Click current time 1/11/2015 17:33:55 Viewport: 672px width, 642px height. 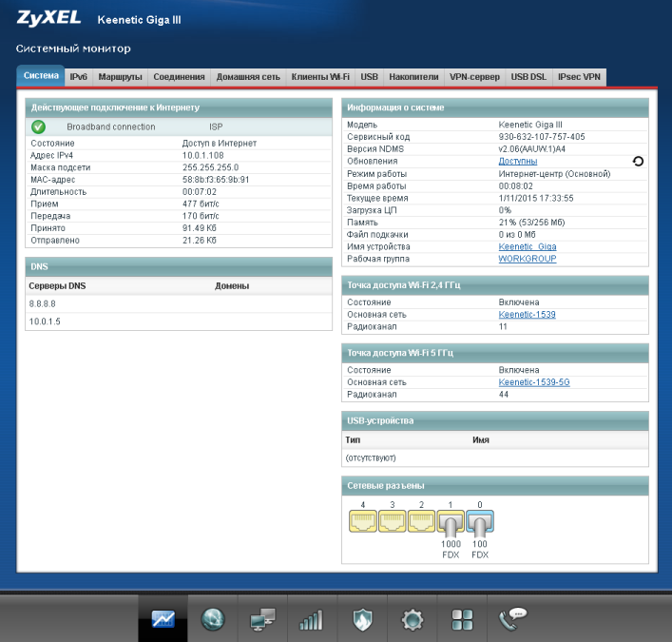(x=536, y=198)
